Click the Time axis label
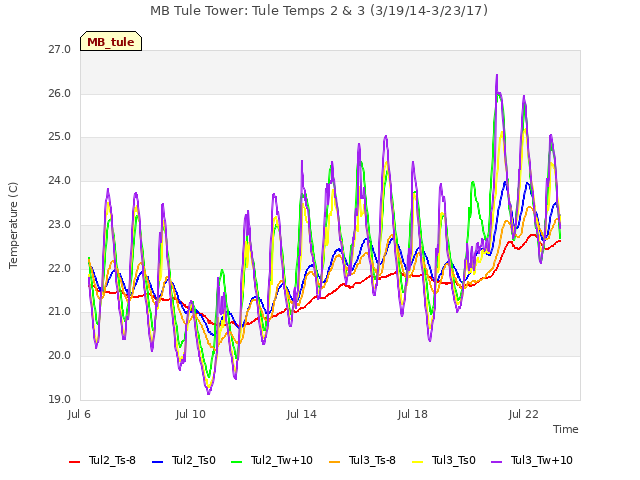Screen dimensions: 640x480 566,429
